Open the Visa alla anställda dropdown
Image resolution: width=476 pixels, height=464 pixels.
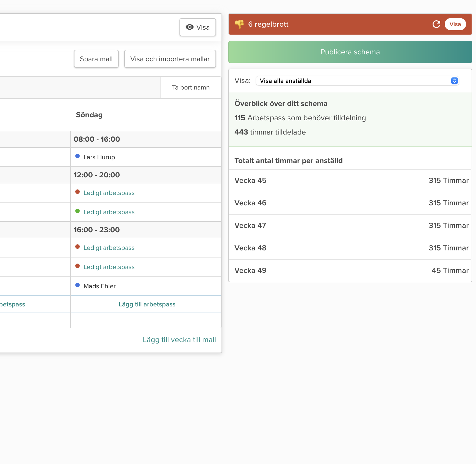pyautogui.click(x=357, y=81)
